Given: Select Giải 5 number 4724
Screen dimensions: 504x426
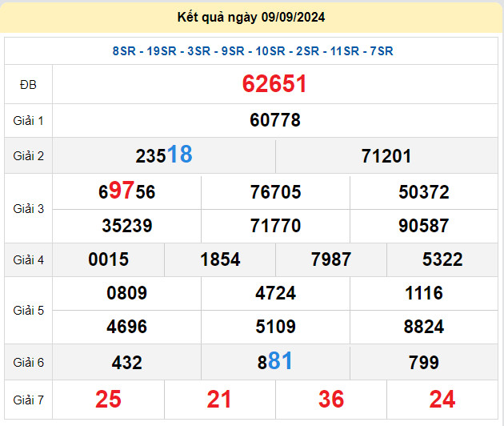Looking at the screenshot, I should click(x=275, y=293).
